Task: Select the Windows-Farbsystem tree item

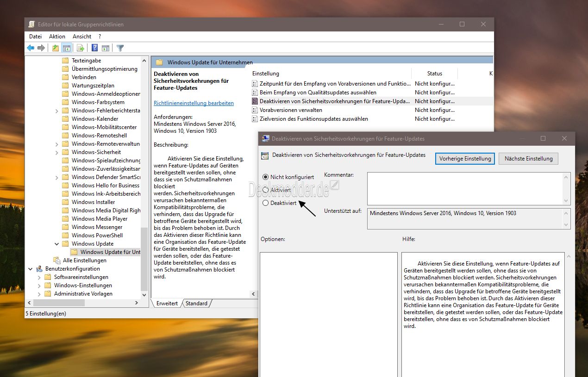Action: [98, 102]
